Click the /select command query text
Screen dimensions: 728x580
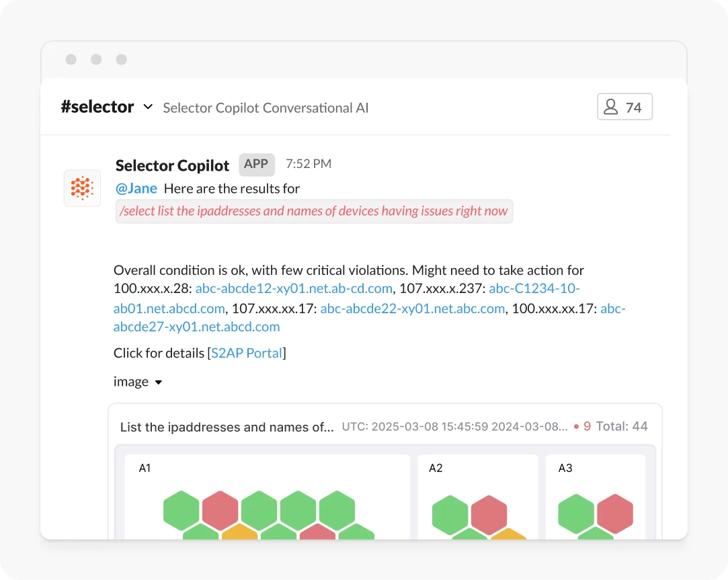(313, 210)
